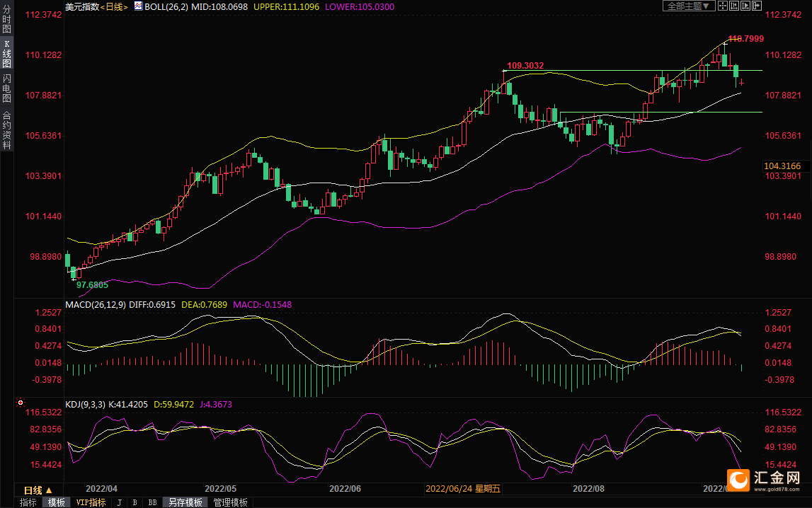Click the MACD:-0.1548 value
The height and width of the screenshot is (508, 812).
pyautogui.click(x=262, y=305)
